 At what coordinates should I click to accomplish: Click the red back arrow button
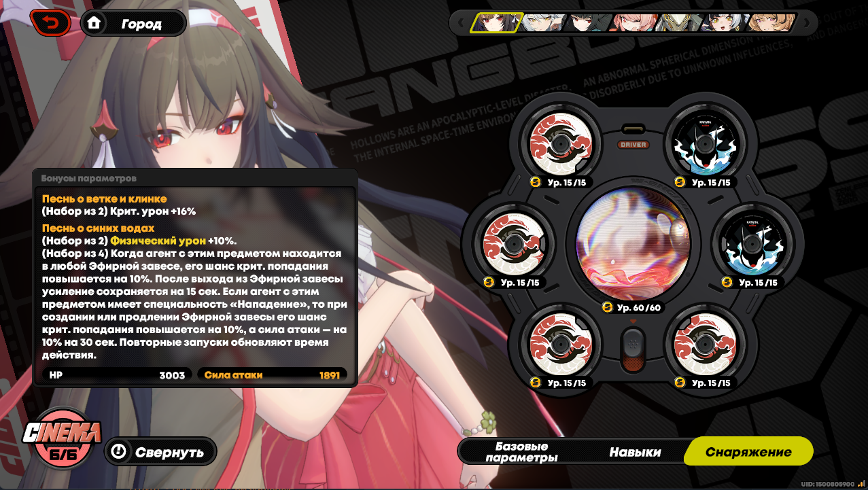(x=50, y=24)
